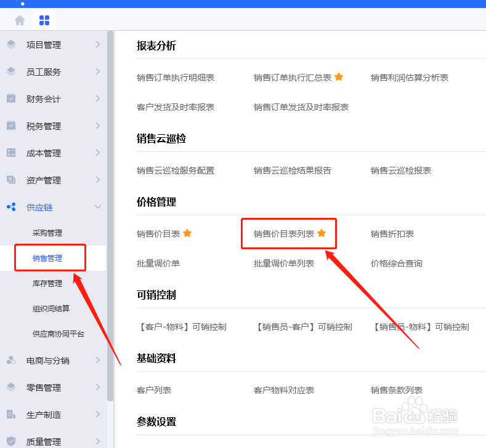Open 供应商协同平台 submenu item
The image size is (486, 448).
(x=59, y=334)
